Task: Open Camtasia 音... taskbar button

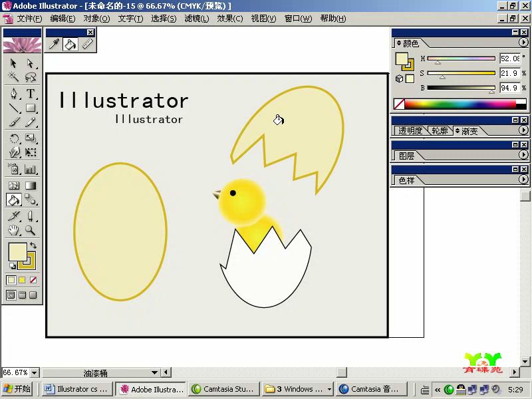Action: pos(371,389)
